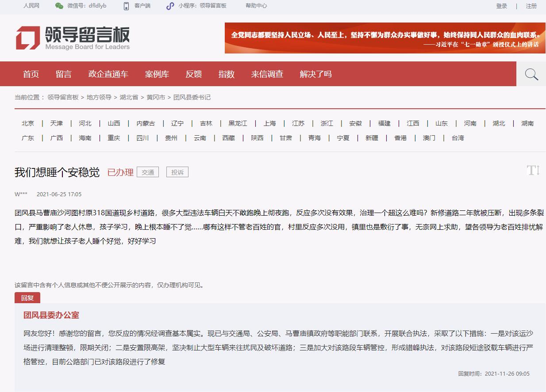Go to 案例库 in navigation bar
The image size is (546, 392).
click(x=157, y=74)
